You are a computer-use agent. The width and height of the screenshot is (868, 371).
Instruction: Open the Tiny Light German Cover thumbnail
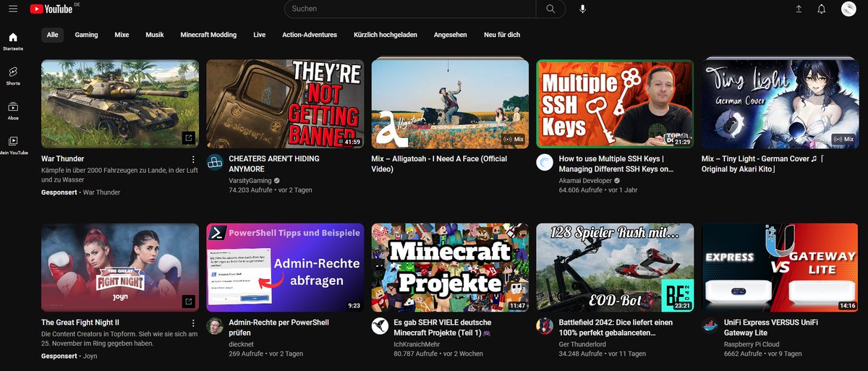pos(780,103)
